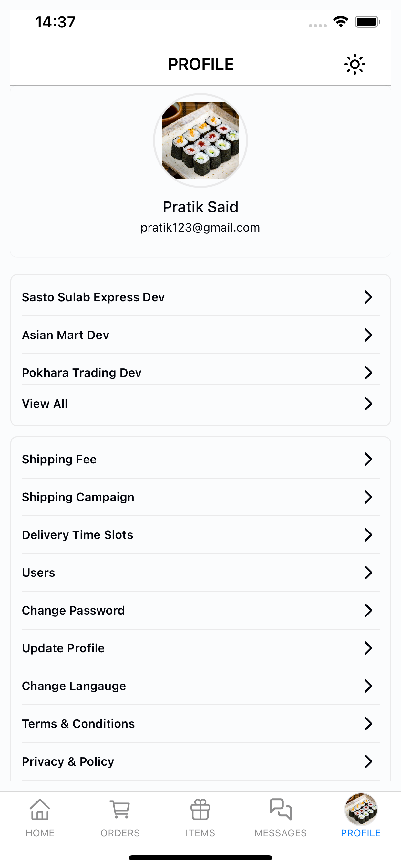Tap the Home icon in the bottom bar
The image size is (401, 868).
pos(40,809)
